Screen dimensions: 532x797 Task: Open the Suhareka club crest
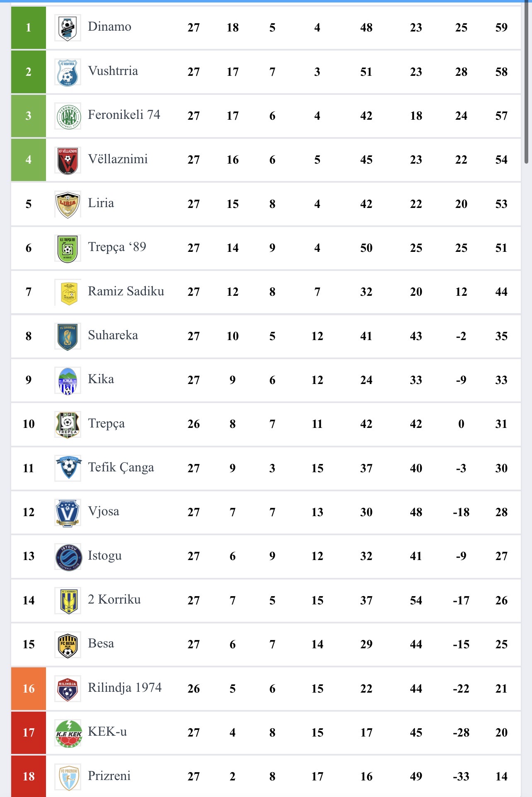pyautogui.click(x=68, y=336)
